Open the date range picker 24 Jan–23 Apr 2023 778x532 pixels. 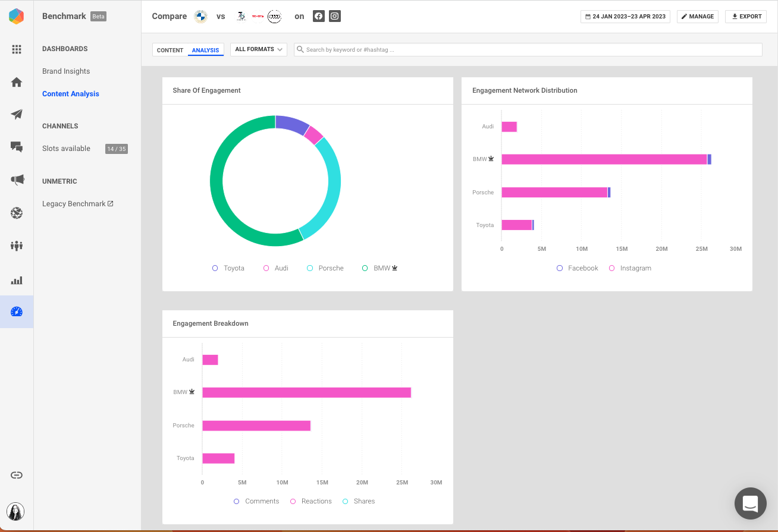[625, 17]
